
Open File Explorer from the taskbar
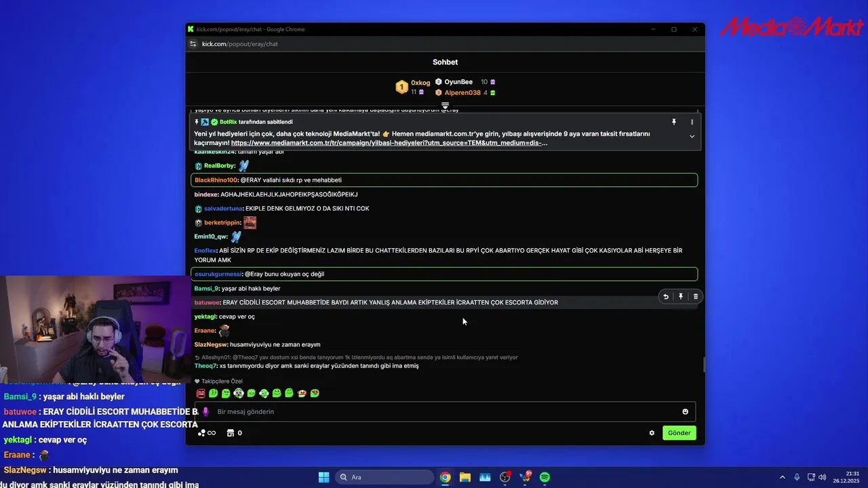tap(465, 477)
